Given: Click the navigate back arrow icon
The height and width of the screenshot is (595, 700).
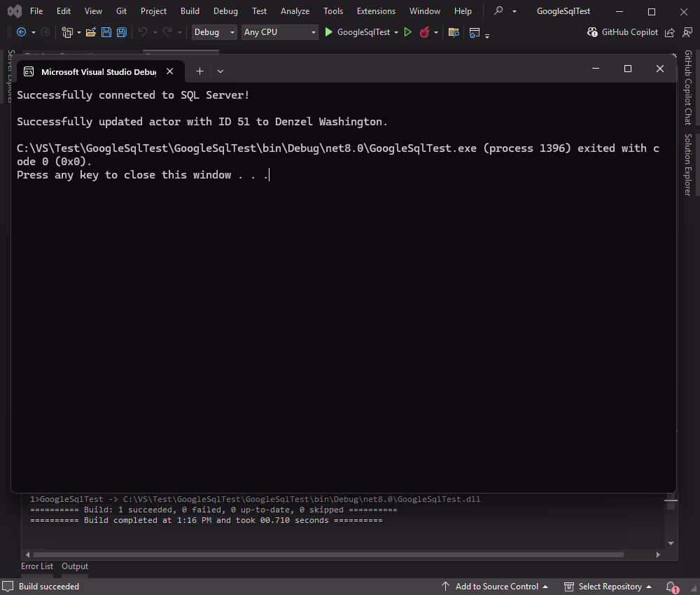Looking at the screenshot, I should (x=21, y=32).
